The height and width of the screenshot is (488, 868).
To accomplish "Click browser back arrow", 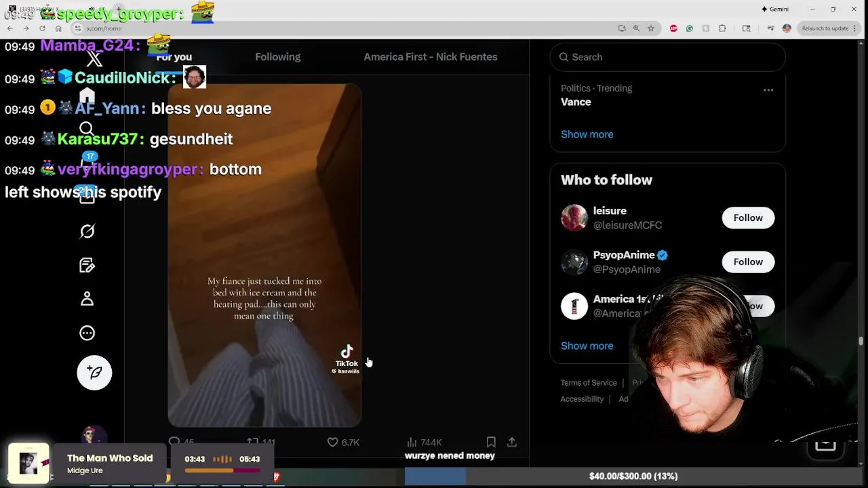I will [x=10, y=28].
